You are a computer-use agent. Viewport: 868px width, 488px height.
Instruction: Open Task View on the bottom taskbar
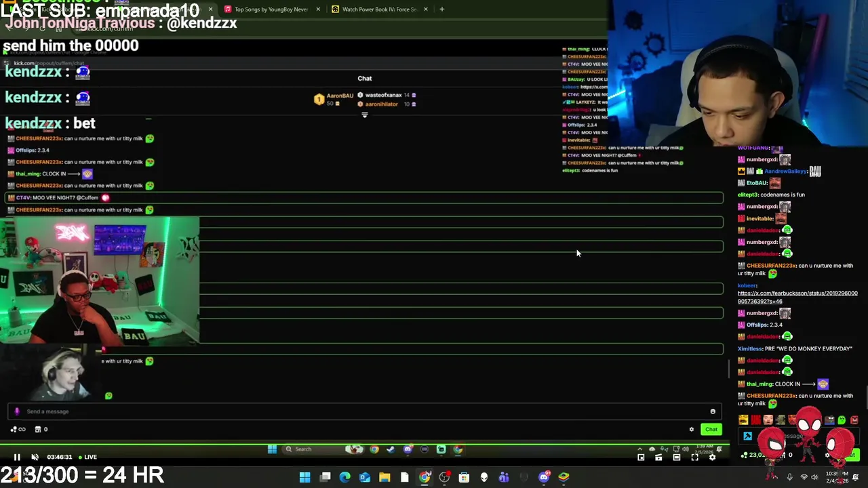(325, 477)
